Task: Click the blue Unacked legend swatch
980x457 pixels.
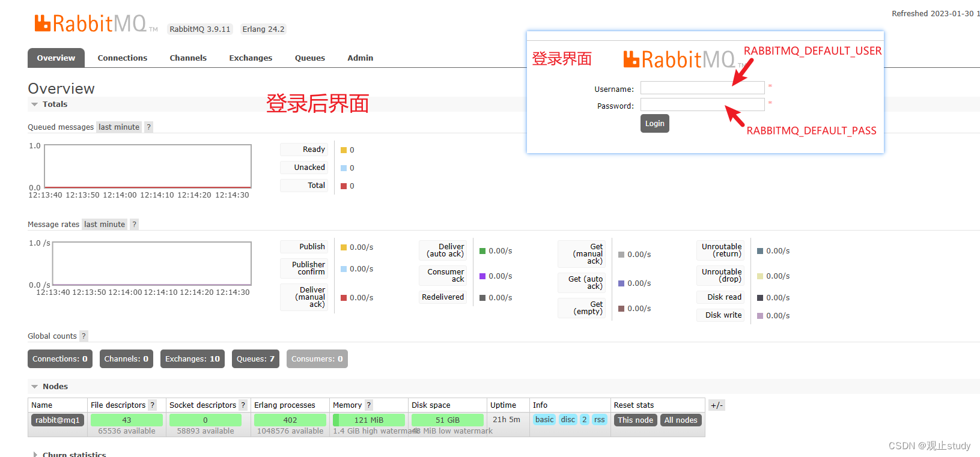Action: coord(344,168)
